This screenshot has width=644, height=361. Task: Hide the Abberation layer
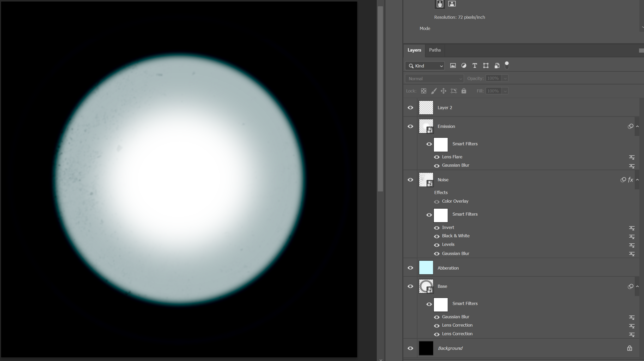point(410,268)
